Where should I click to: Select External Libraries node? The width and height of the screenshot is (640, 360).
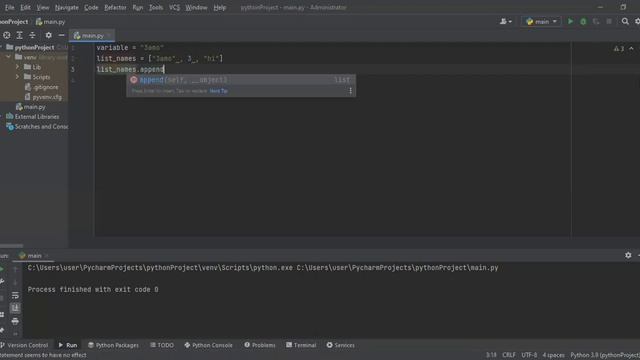click(33, 117)
